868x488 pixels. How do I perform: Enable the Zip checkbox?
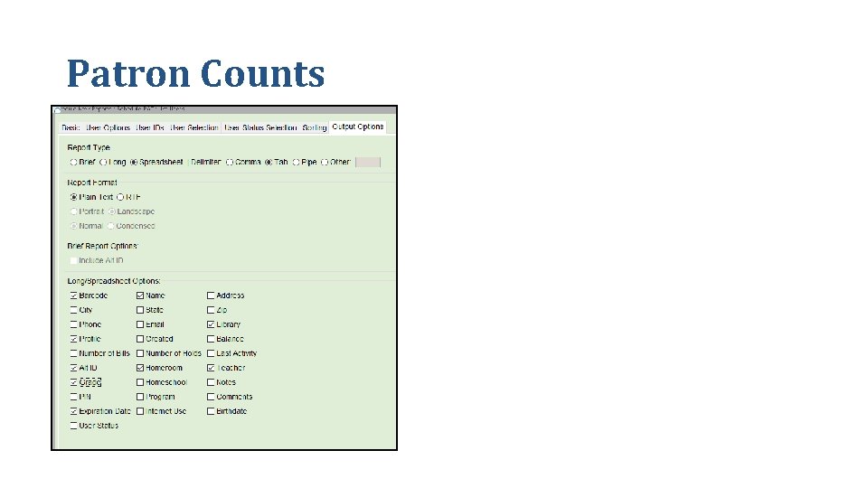pyautogui.click(x=211, y=310)
